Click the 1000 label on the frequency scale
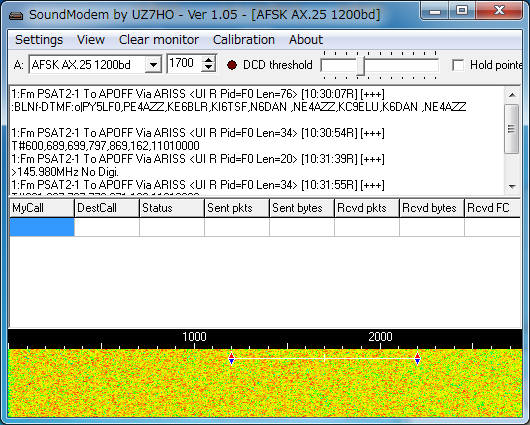This screenshot has height=425, width=530. click(x=194, y=337)
